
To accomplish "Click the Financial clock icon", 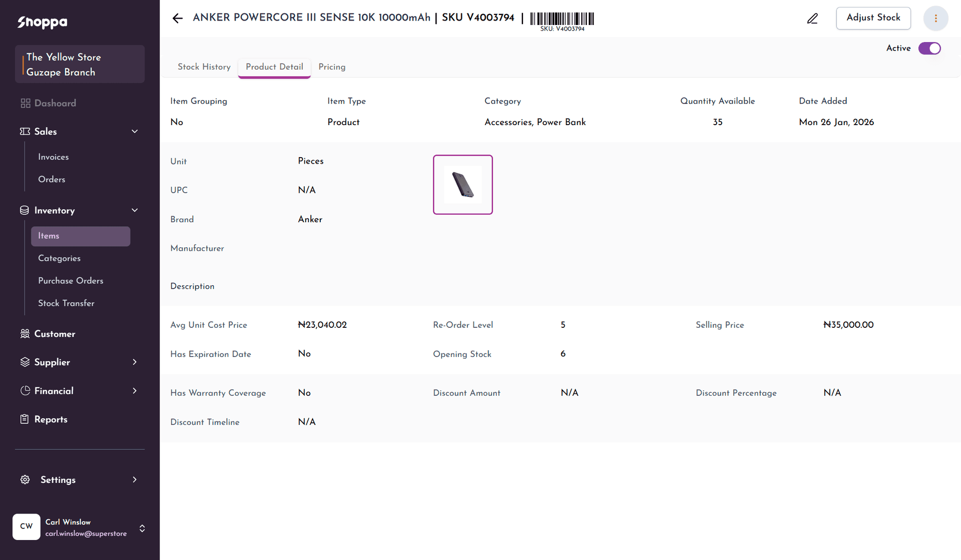I will [x=24, y=391].
